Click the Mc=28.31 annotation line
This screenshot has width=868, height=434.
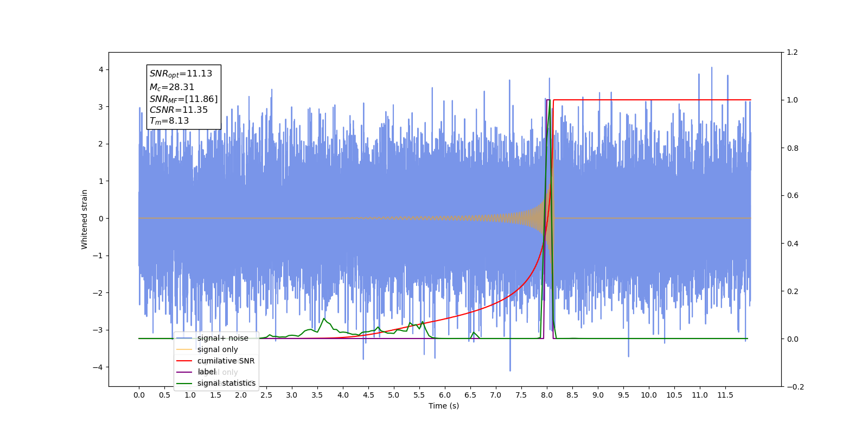coord(171,87)
